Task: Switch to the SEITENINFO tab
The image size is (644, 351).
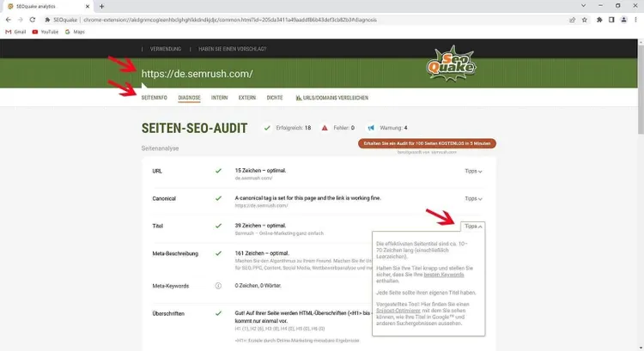Action: click(154, 98)
